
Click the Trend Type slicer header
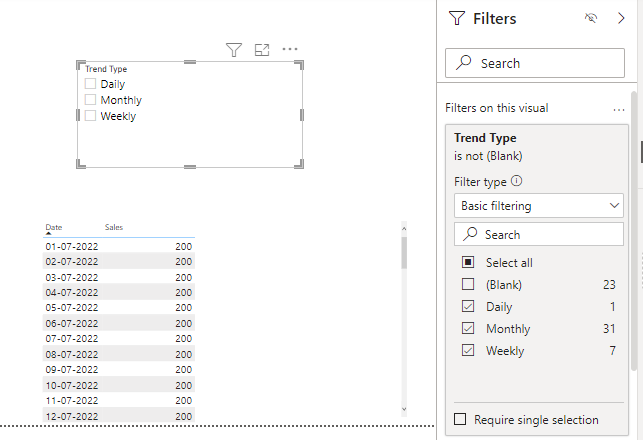106,69
